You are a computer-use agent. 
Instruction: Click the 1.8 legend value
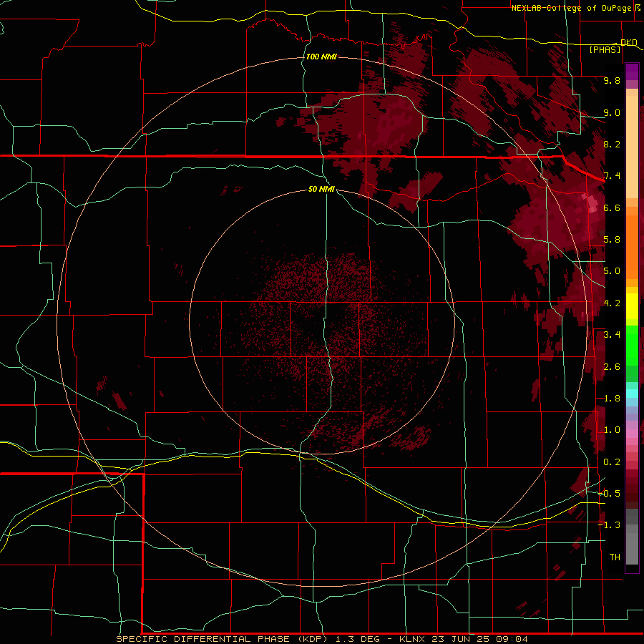point(612,399)
